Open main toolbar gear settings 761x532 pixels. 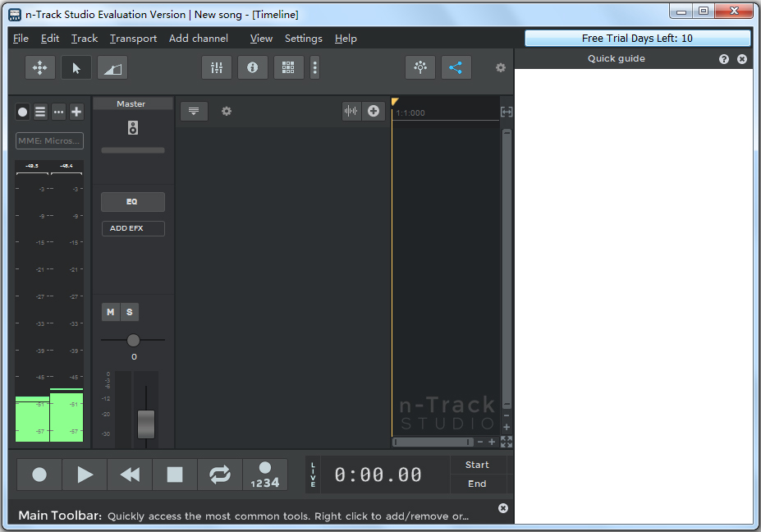501,68
